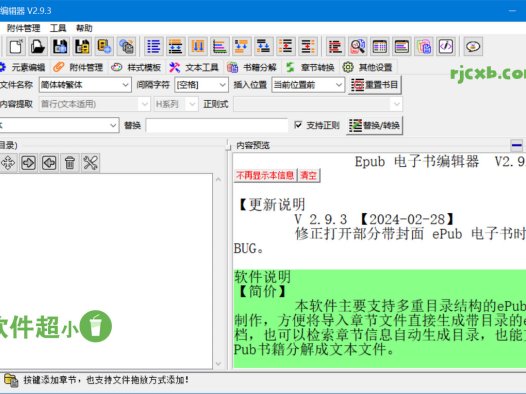Click the table grid window toolbar icon

click(380, 46)
